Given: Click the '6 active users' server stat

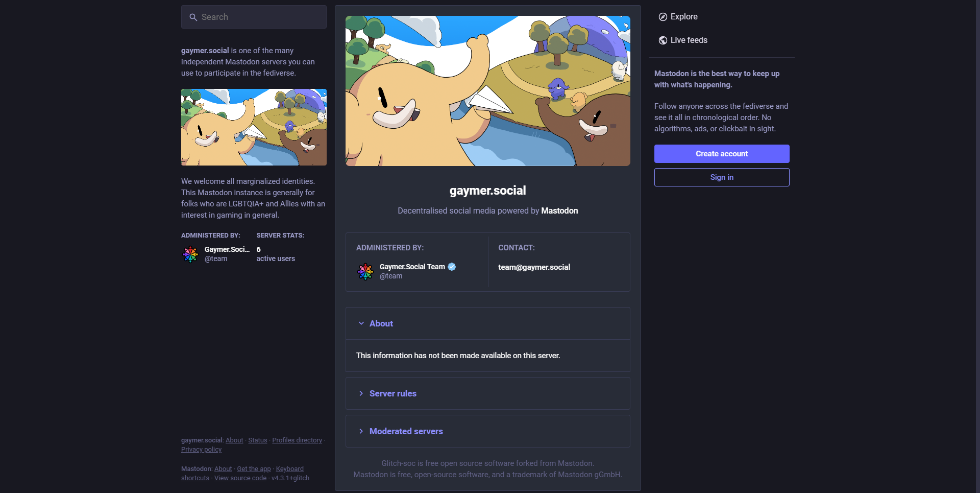Looking at the screenshot, I should [276, 254].
